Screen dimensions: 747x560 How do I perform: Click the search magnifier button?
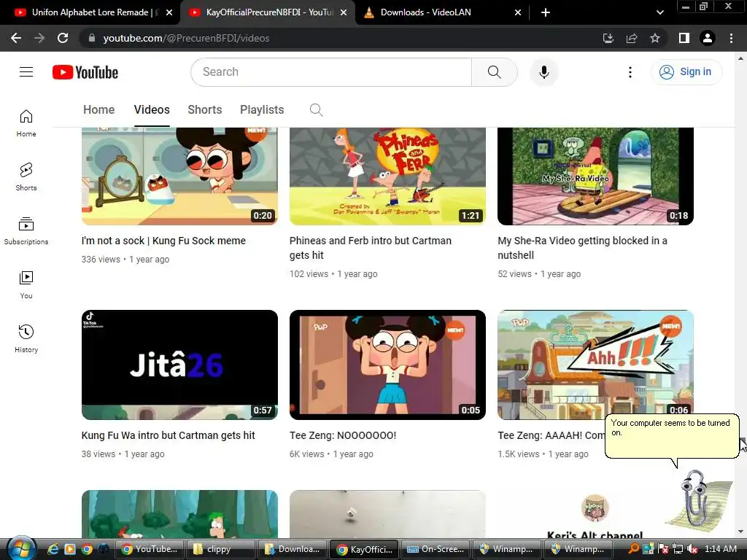pos(494,72)
